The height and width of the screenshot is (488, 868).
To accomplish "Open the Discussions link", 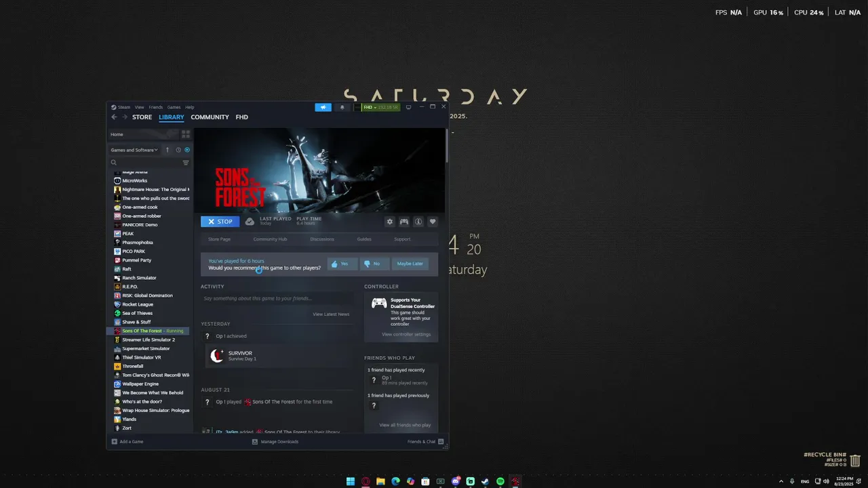I will (322, 239).
